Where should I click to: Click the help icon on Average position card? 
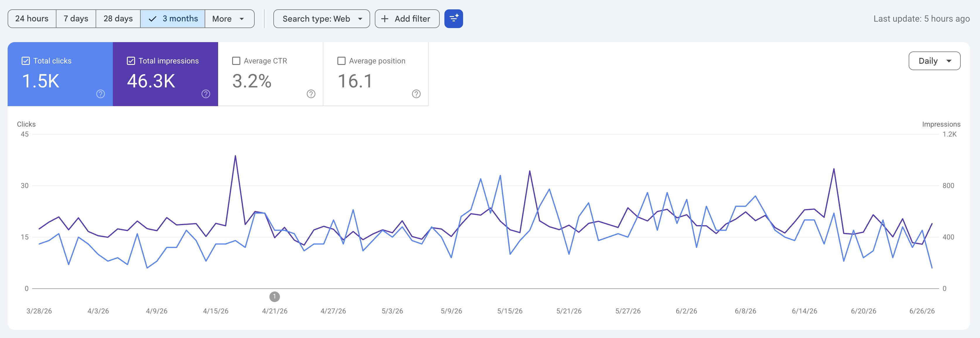(x=416, y=94)
